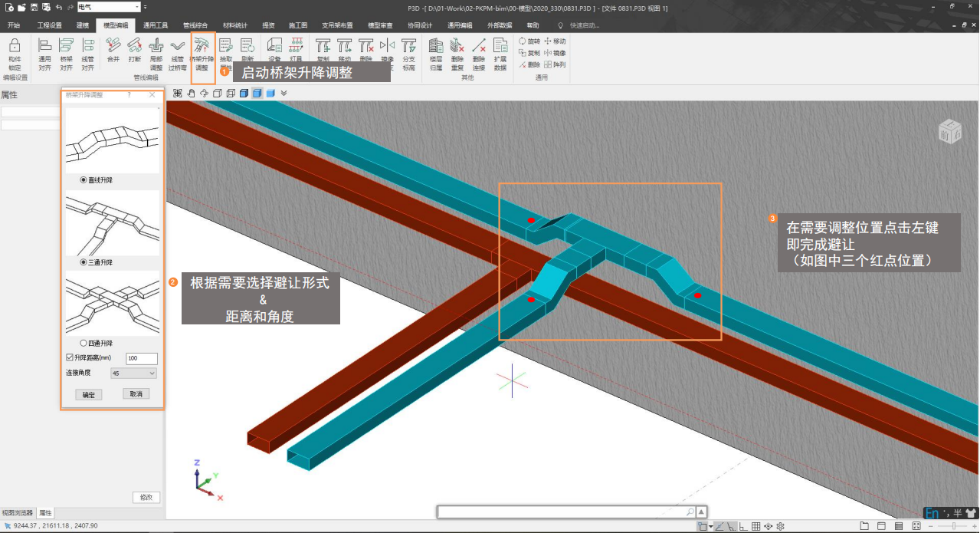980x533 pixels.
Task: Open the 构件锁定 lock tool
Action: point(15,52)
